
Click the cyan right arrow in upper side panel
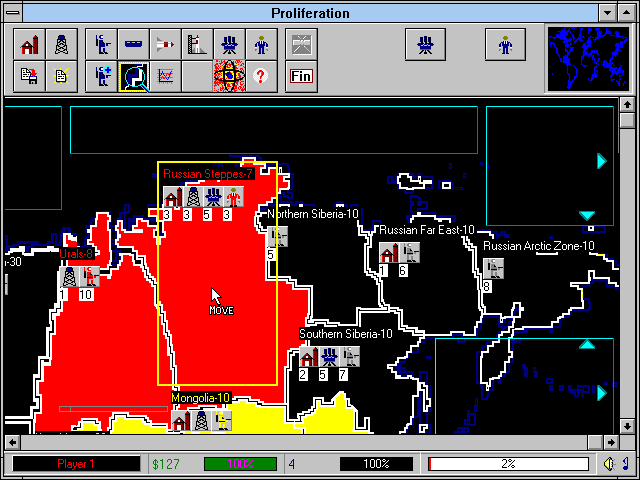(x=602, y=161)
